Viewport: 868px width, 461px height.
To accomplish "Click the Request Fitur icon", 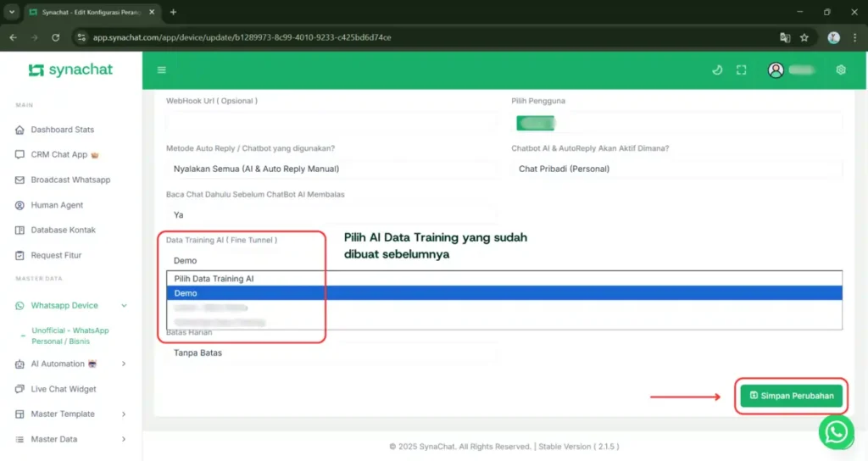I will 20,255.
